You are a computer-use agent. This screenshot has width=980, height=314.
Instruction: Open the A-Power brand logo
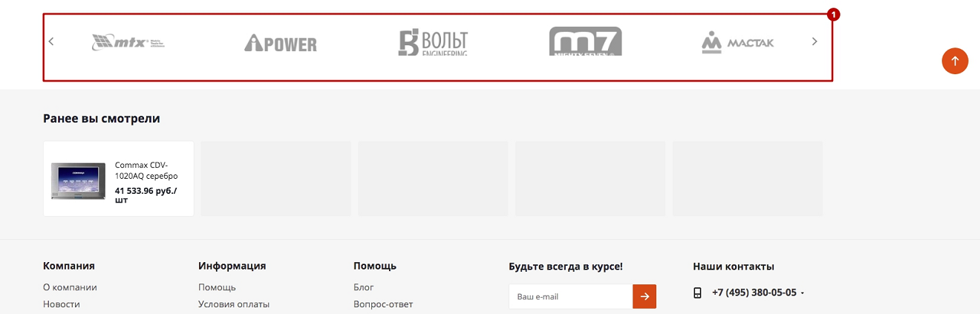281,43
